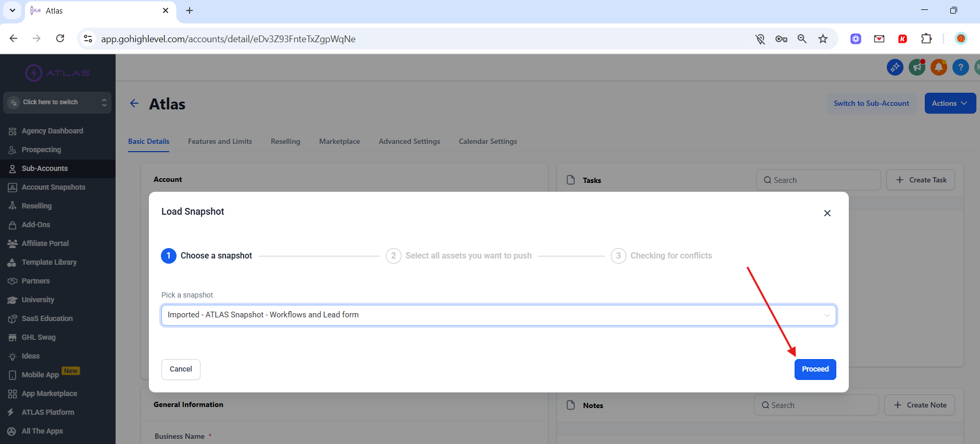Viewport: 980px width, 444px height.
Task: Bookmark this page with the star icon
Action: coord(823,39)
